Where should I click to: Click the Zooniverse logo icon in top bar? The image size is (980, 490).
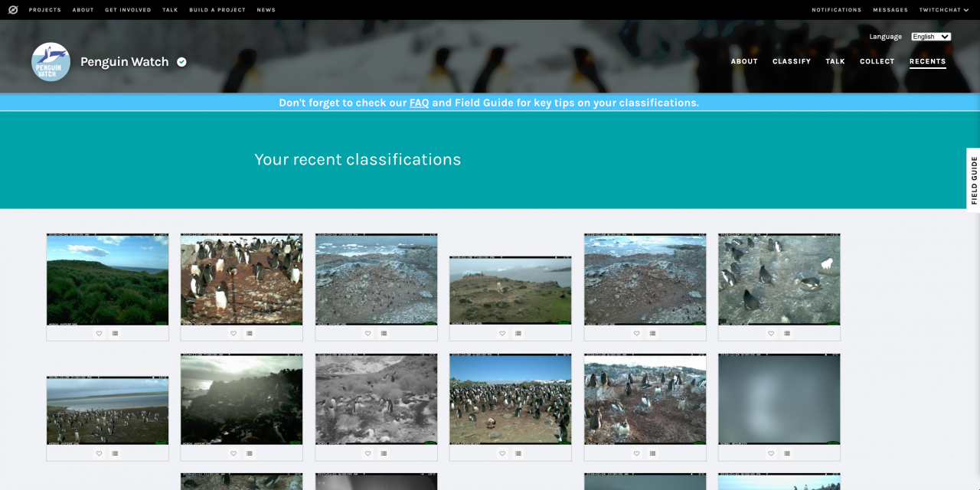13,10
